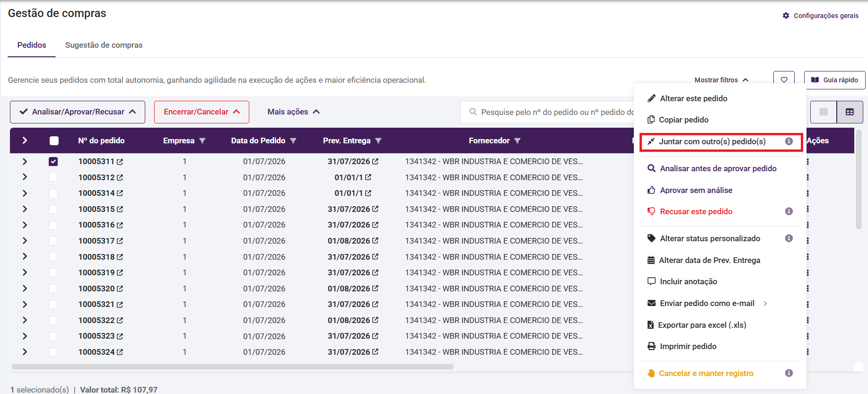Switch to the Pedidos tab
This screenshot has width=868, height=394.
click(32, 45)
